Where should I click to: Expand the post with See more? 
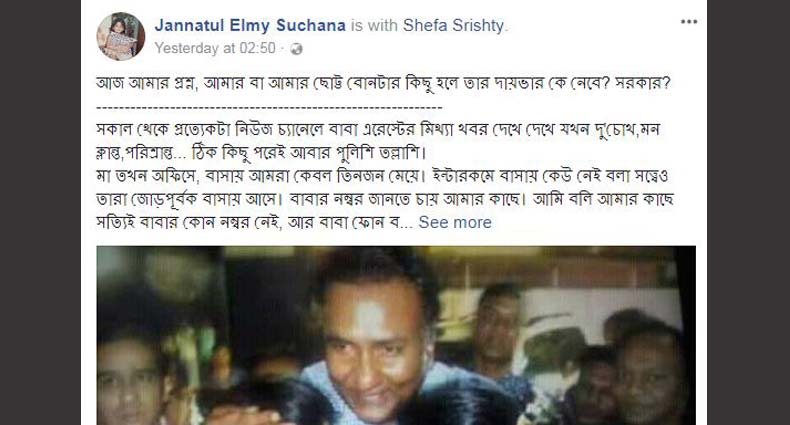click(x=455, y=222)
